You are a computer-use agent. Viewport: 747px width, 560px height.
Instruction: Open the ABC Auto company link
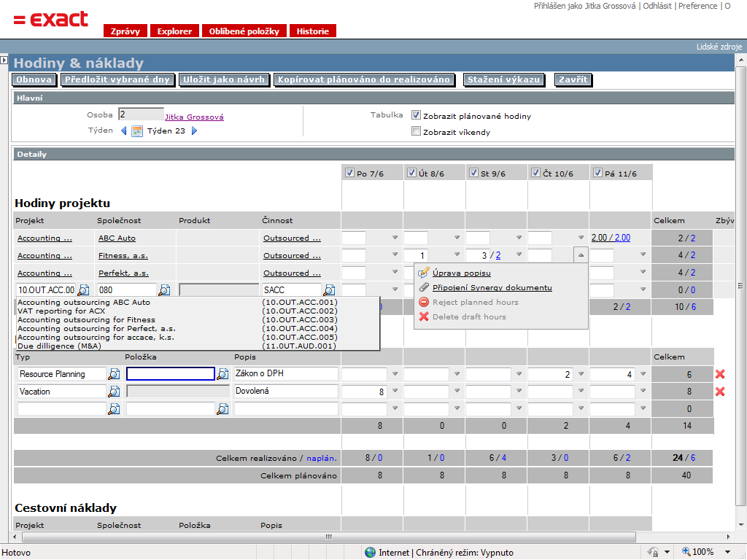[117, 238]
